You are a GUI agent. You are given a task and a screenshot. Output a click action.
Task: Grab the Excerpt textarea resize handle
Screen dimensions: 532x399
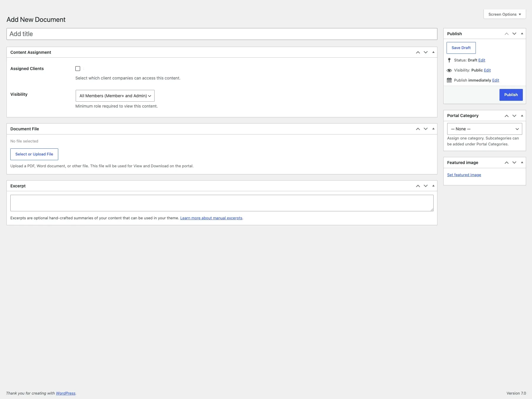[432, 210]
